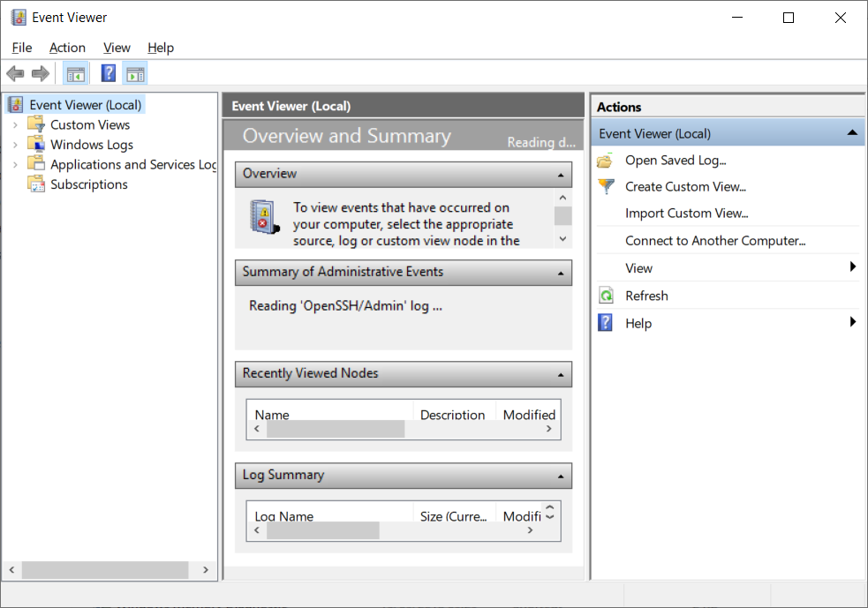Expand the Custom Views tree node
This screenshot has height=608, width=868.
(16, 125)
